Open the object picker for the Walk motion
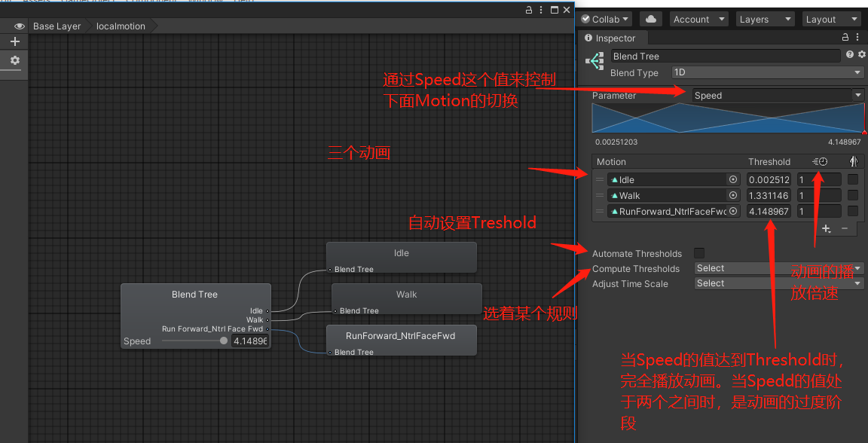868x443 pixels. pyautogui.click(x=732, y=195)
